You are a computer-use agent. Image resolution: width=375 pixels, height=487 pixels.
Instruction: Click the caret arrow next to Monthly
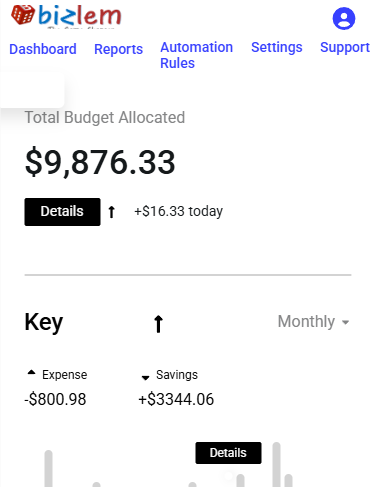(346, 322)
